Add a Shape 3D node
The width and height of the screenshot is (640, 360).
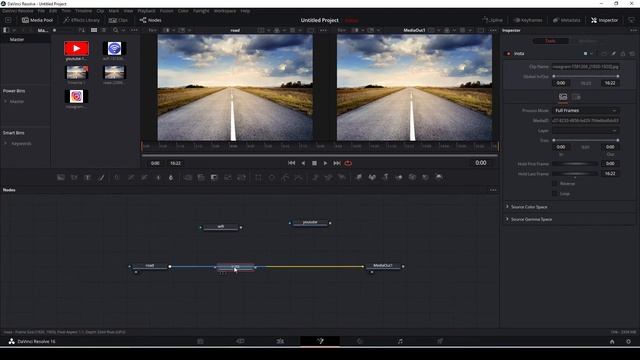click(x=372, y=178)
